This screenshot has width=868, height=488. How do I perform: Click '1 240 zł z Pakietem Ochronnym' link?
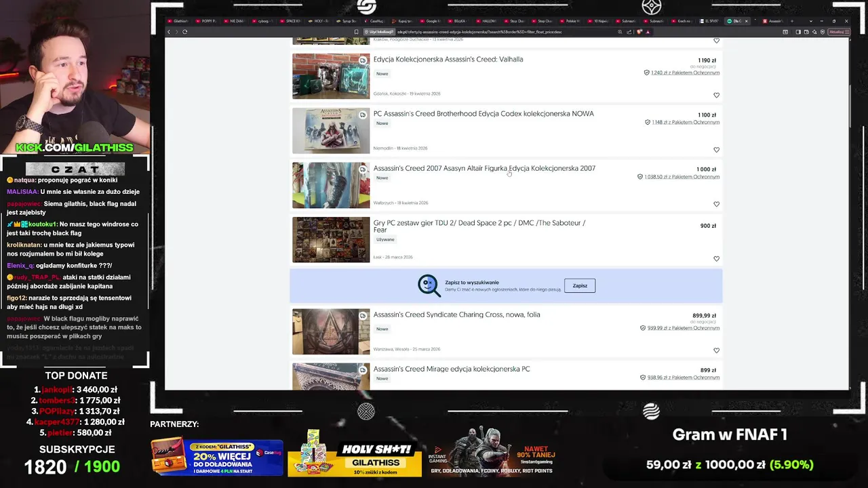point(685,73)
